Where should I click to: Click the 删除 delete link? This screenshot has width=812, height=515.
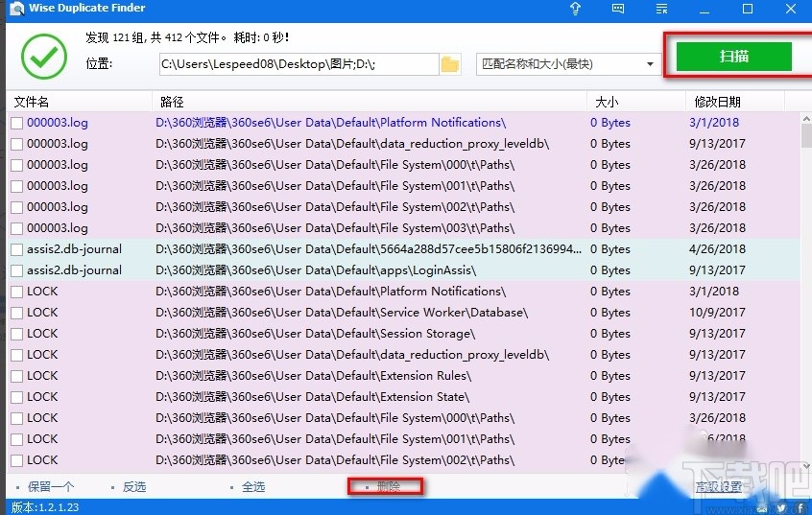point(389,486)
